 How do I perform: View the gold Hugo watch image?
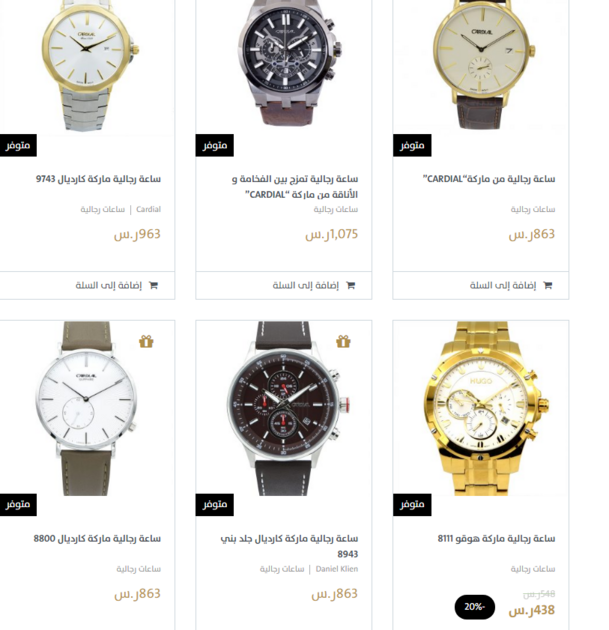(481, 408)
